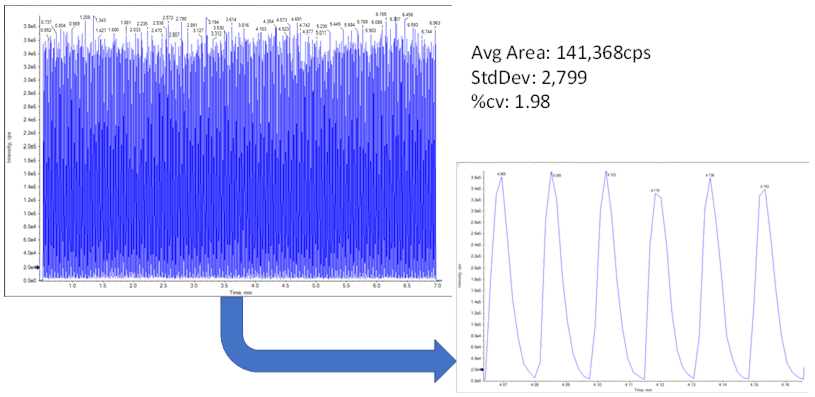Click the 3.8e5 tick on main chart intensity axis
The image size is (815, 397).
29,26
